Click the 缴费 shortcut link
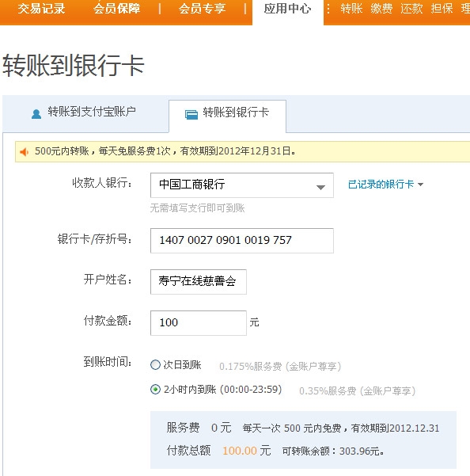 click(x=381, y=9)
